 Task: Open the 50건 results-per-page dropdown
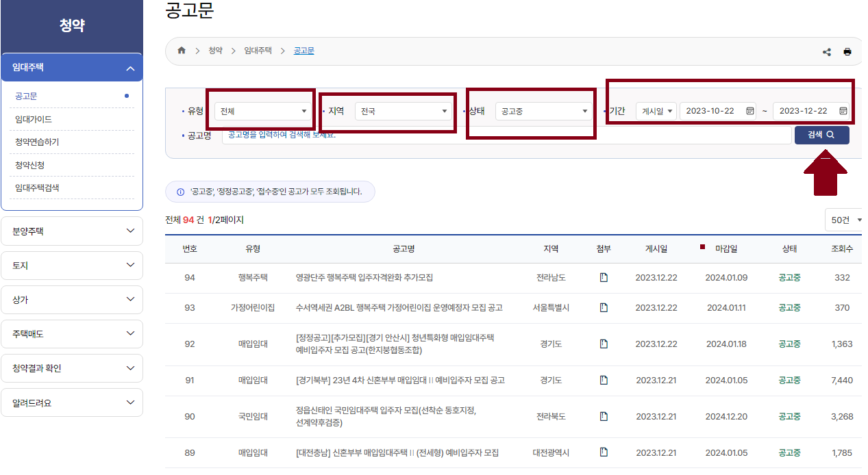coord(845,219)
